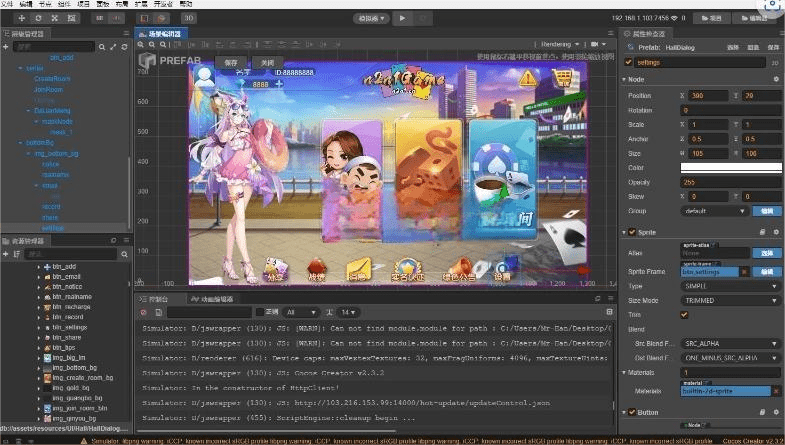Open Node section gear settings icon
785x445 pixels.
(776, 79)
